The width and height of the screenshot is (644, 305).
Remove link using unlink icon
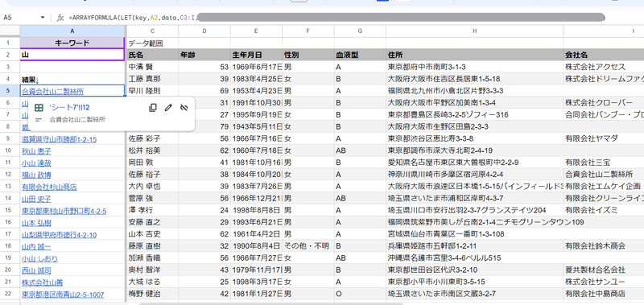coord(184,108)
